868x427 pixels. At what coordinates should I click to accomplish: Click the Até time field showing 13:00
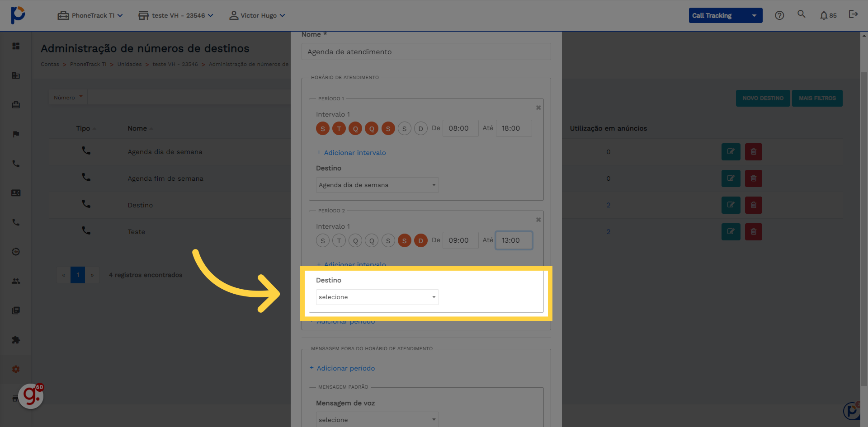(x=514, y=240)
